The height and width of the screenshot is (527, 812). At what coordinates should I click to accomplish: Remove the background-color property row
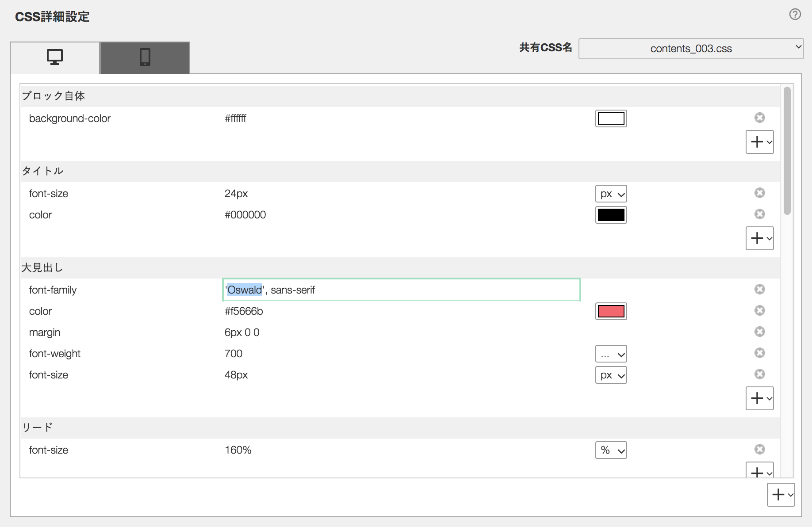tap(759, 118)
